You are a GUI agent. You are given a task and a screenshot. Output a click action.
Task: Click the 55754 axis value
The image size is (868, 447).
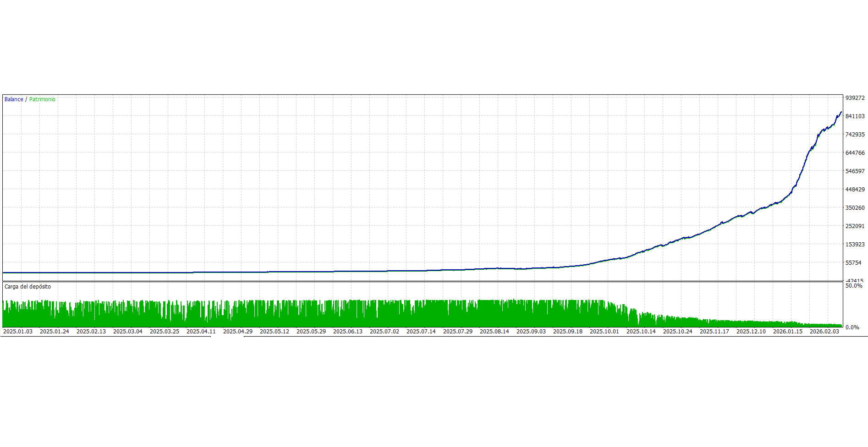pyautogui.click(x=853, y=263)
